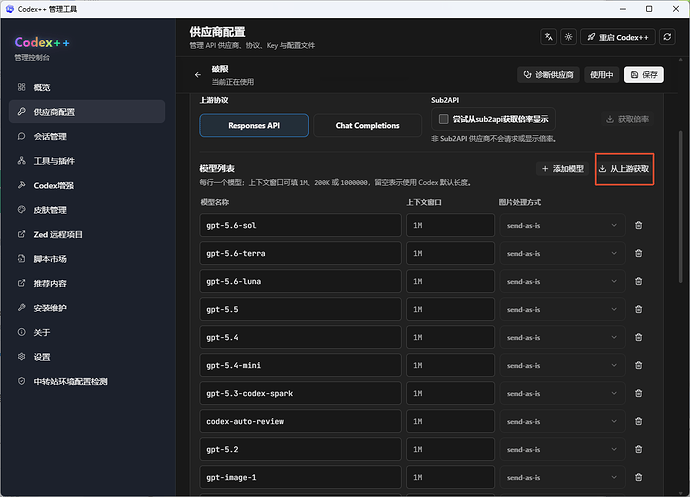
Task: Open 推荐内容 in the sidebar
Action: point(87,283)
